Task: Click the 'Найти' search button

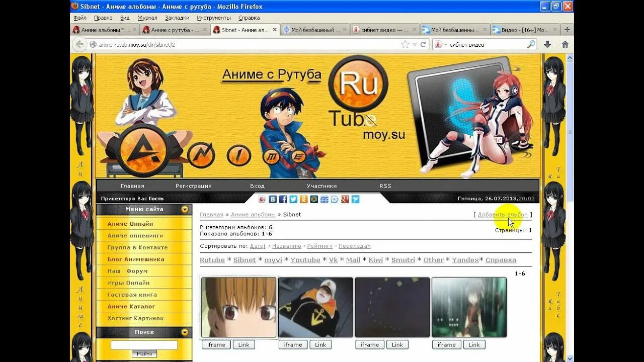Action: [x=144, y=354]
